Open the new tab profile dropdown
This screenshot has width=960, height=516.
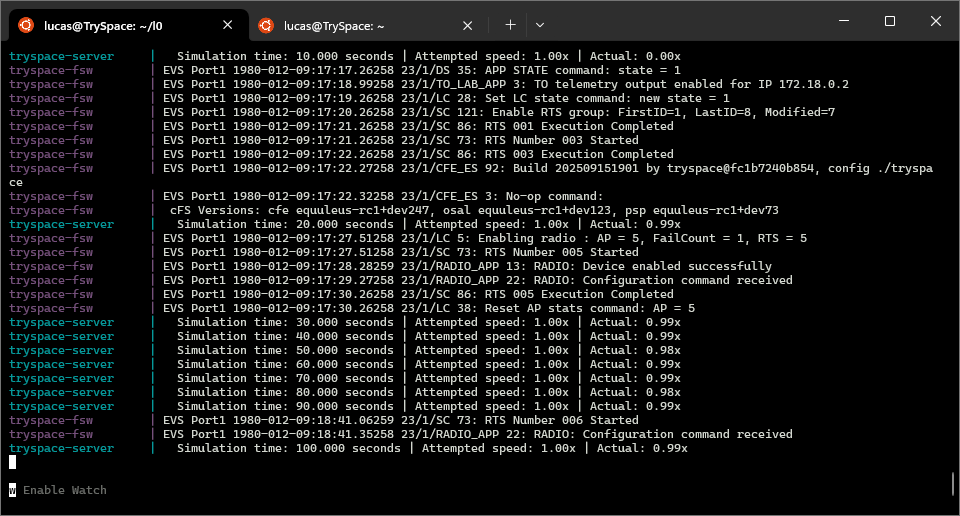[x=539, y=25]
